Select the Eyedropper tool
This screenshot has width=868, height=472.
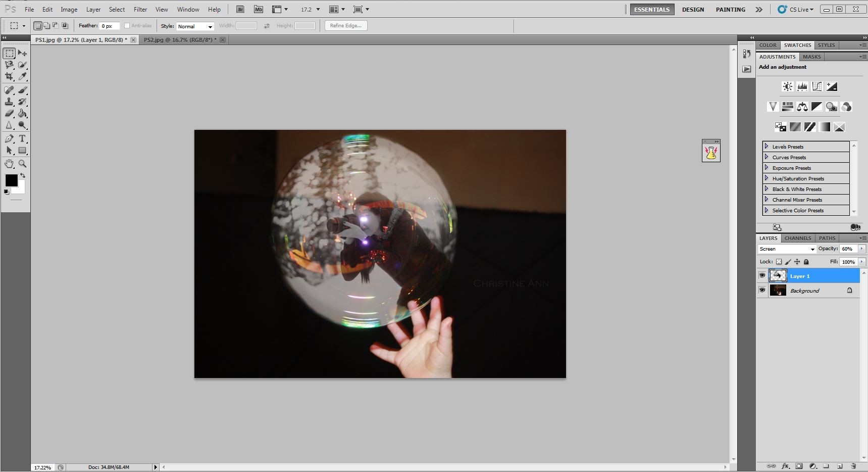[x=22, y=76]
